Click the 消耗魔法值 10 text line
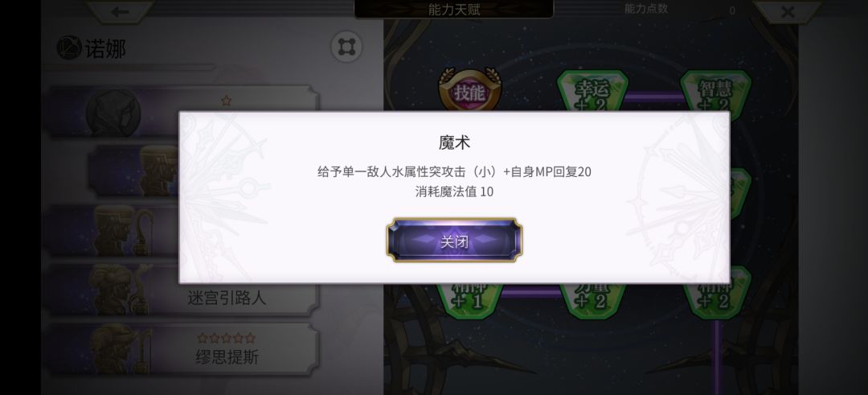 (x=454, y=191)
